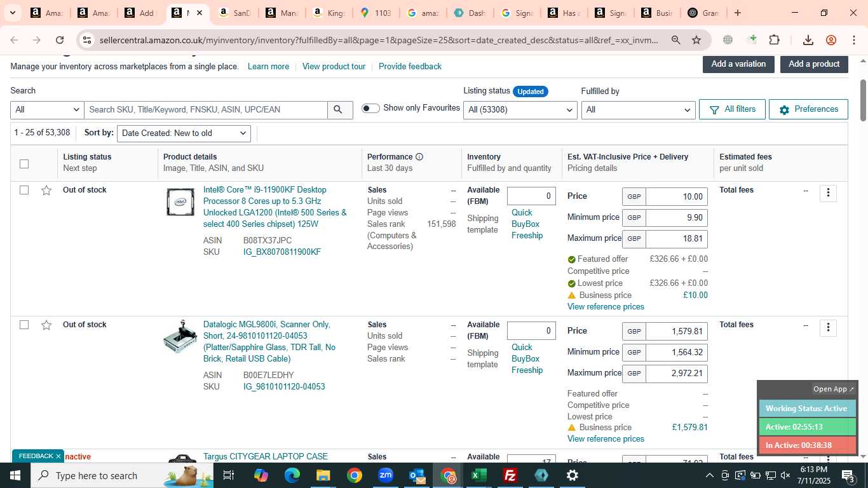Open Microsoft Edge from the taskbar
The height and width of the screenshot is (488, 868).
pyautogui.click(x=292, y=475)
